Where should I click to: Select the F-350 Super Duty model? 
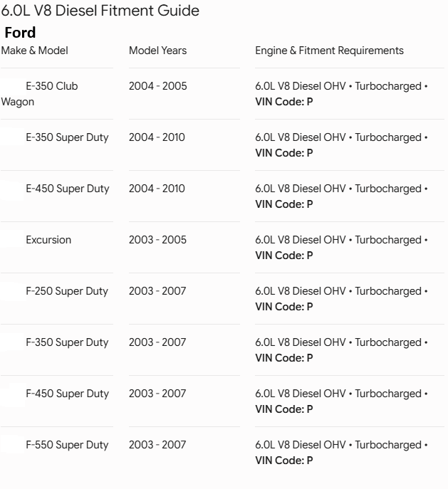[x=67, y=342]
